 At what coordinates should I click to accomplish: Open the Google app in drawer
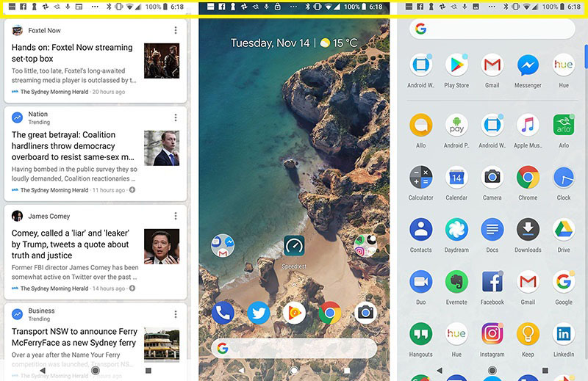[563, 282]
